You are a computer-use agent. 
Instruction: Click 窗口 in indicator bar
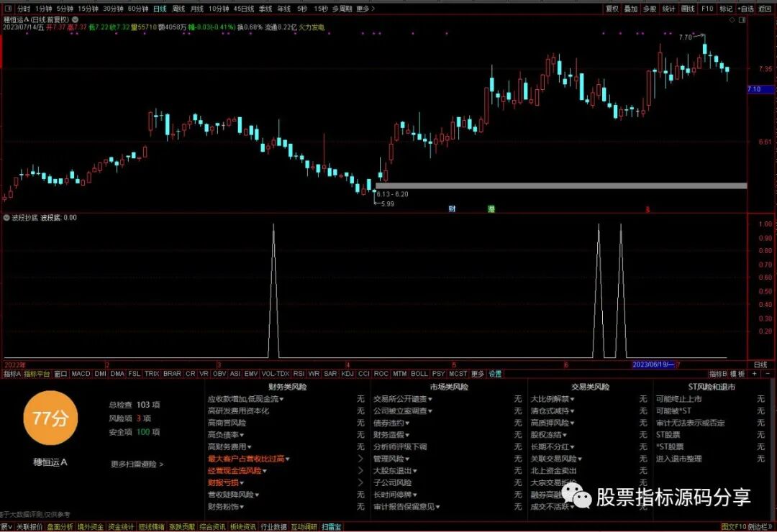point(60,374)
